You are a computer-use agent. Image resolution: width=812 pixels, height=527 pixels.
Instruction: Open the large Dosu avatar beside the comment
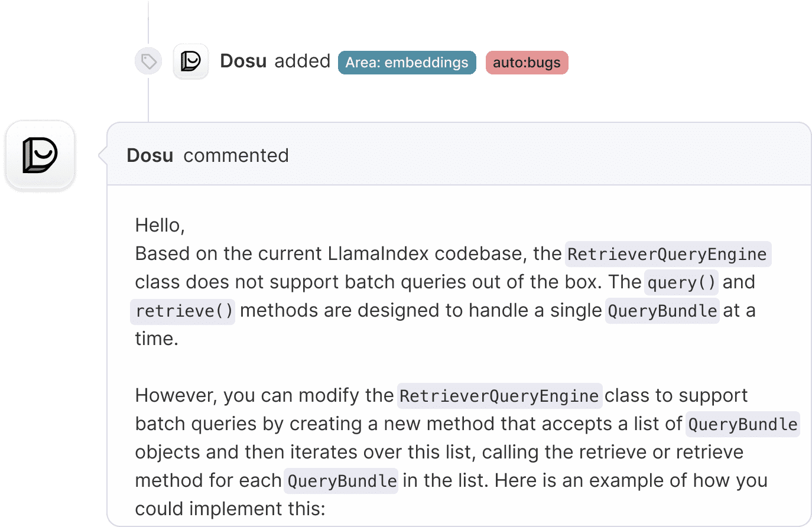40,155
